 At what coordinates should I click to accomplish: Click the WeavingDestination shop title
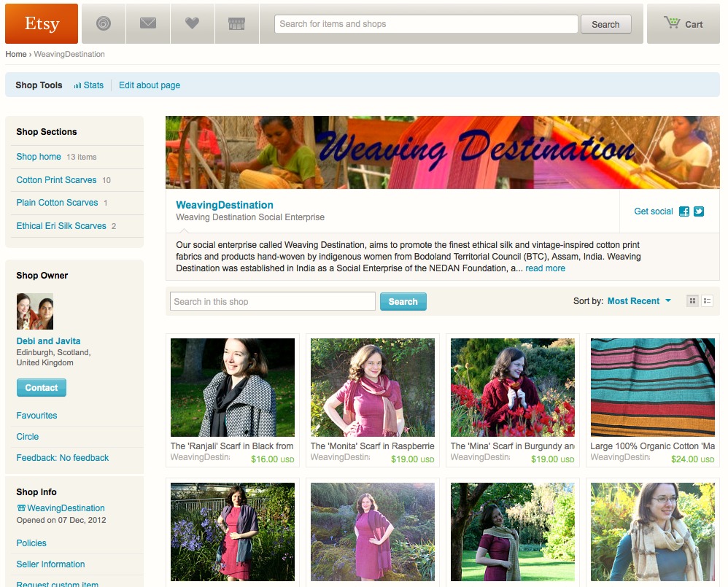(224, 205)
